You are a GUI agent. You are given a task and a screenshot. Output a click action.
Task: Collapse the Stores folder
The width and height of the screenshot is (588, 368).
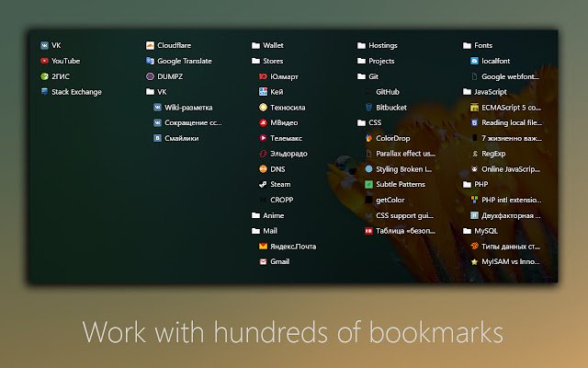tap(267, 61)
